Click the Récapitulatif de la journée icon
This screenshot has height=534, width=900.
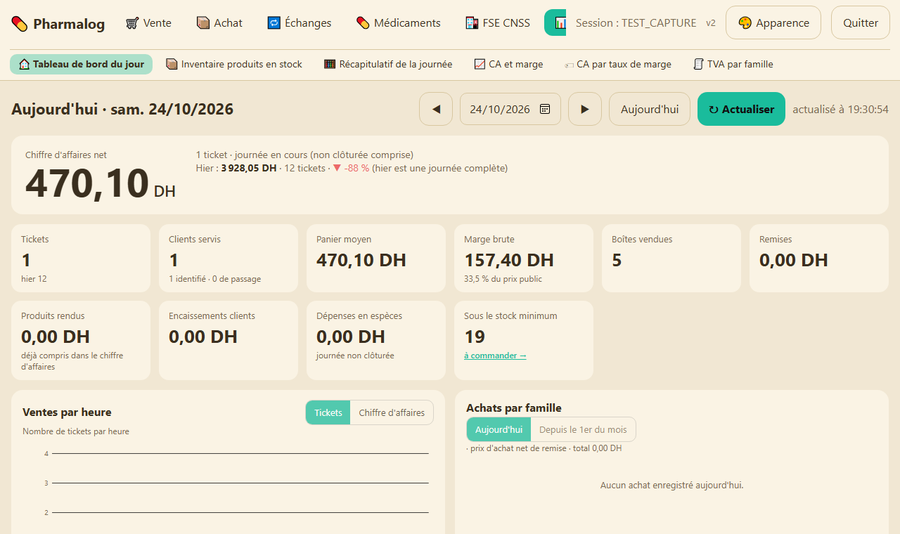click(329, 64)
